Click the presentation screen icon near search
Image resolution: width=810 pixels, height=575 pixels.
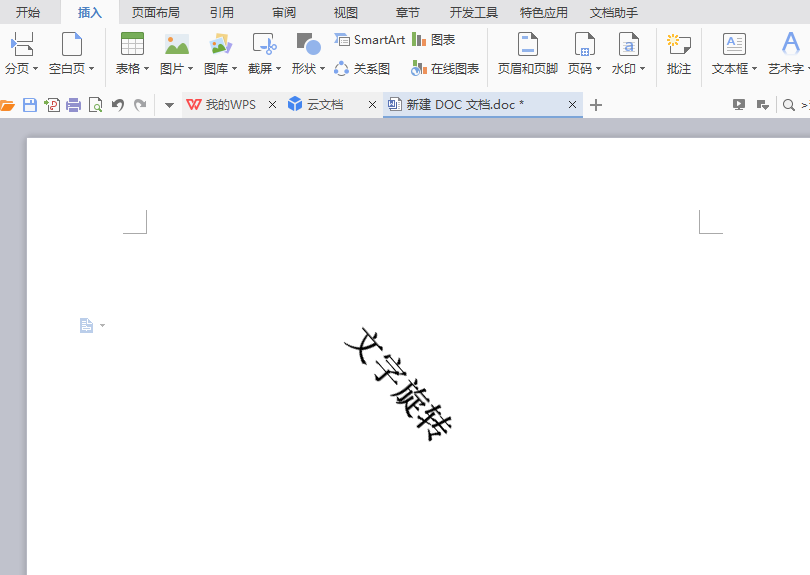tap(739, 105)
